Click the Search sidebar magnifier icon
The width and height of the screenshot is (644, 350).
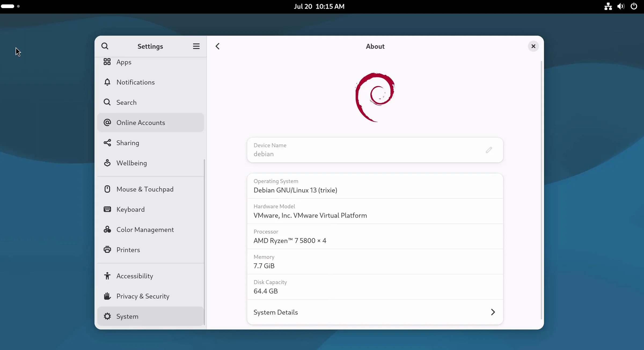tap(107, 102)
